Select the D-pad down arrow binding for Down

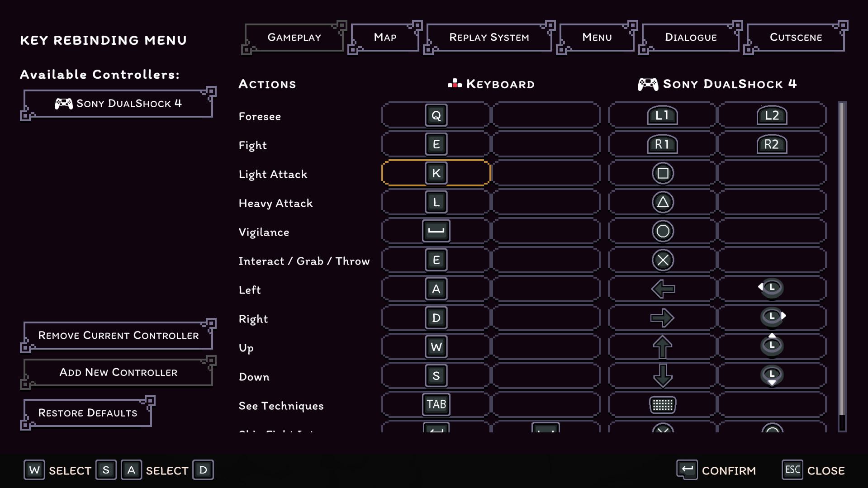(662, 376)
